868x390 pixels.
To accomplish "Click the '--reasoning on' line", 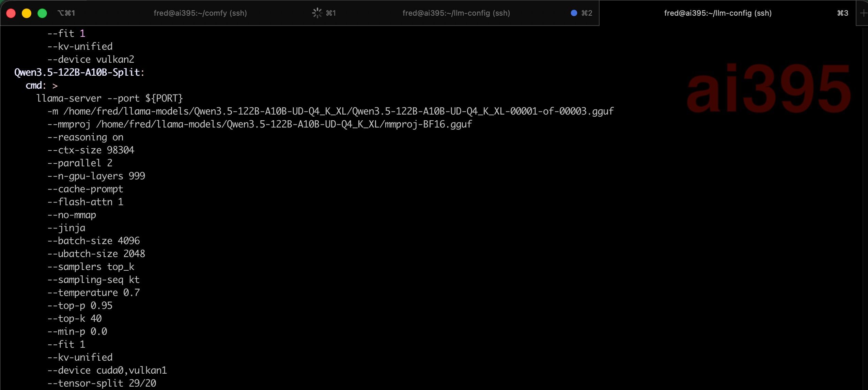I will tap(85, 137).
